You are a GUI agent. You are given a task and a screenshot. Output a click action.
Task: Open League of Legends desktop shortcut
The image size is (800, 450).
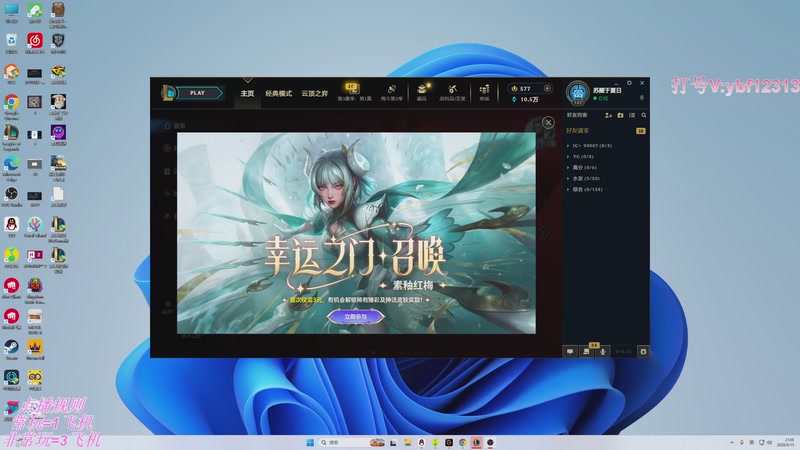[x=11, y=138]
